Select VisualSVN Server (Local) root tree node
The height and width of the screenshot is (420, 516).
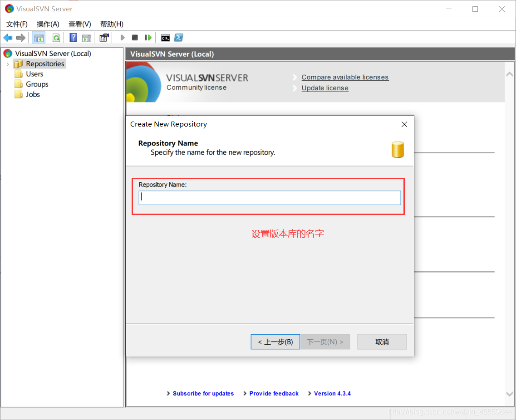click(53, 53)
